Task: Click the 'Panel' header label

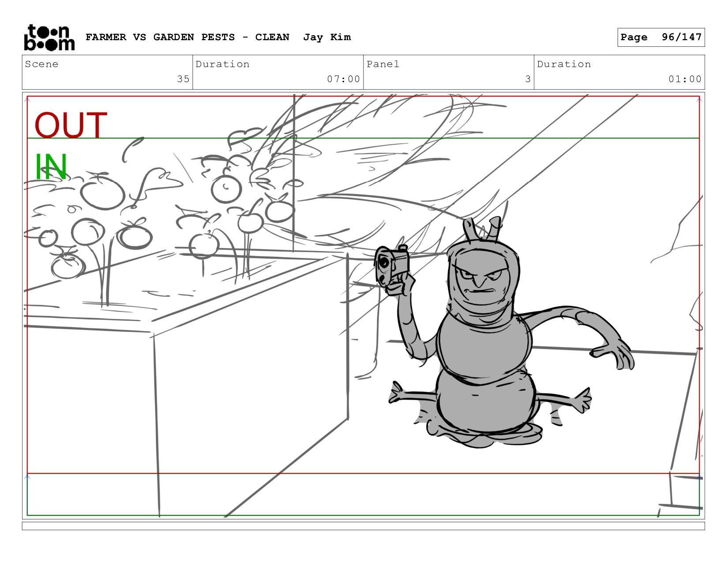Action: click(383, 64)
